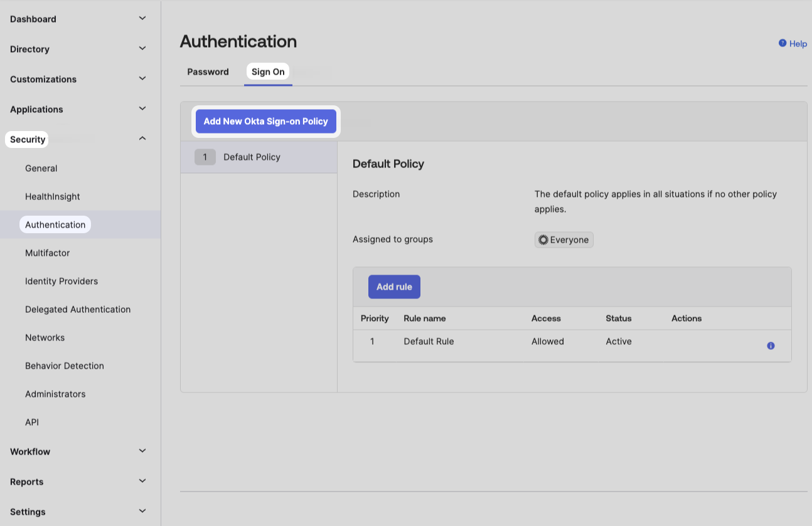
Task: Click the default policy description text
Action: pos(656,201)
